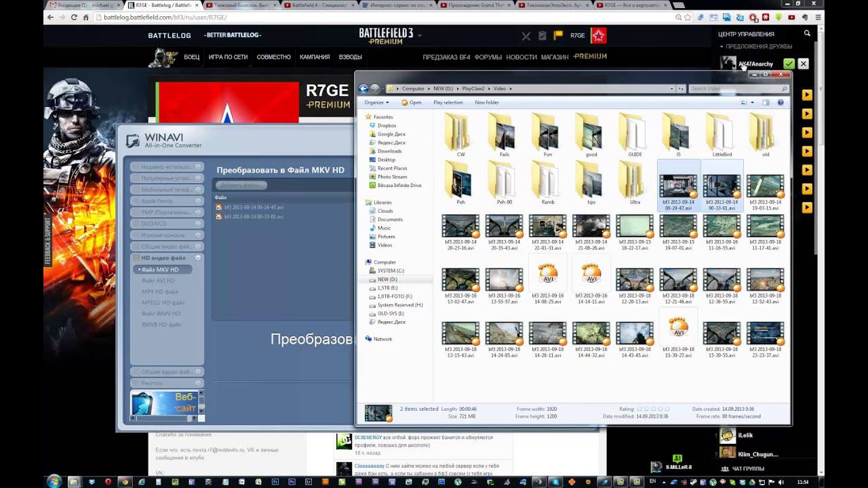Go back in the Explorer window
This screenshot has height=488, width=868.
click(x=363, y=88)
